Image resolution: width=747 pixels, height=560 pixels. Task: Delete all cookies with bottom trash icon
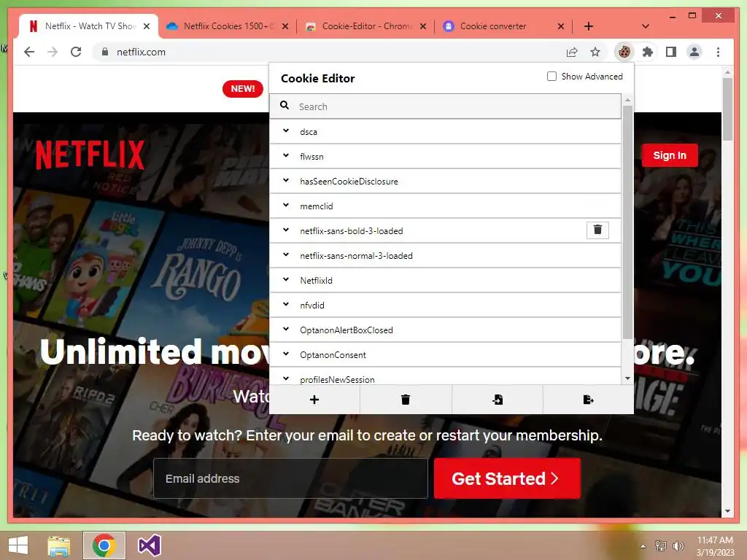406,400
